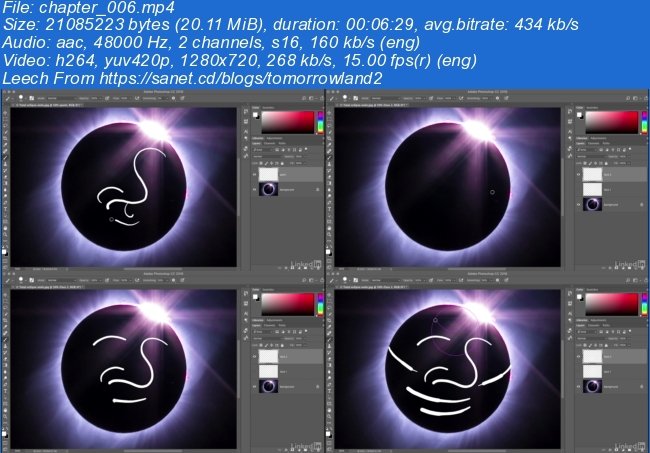
Task: Switch to the Paths tab in bottom-right frame
Action: (x=606, y=325)
